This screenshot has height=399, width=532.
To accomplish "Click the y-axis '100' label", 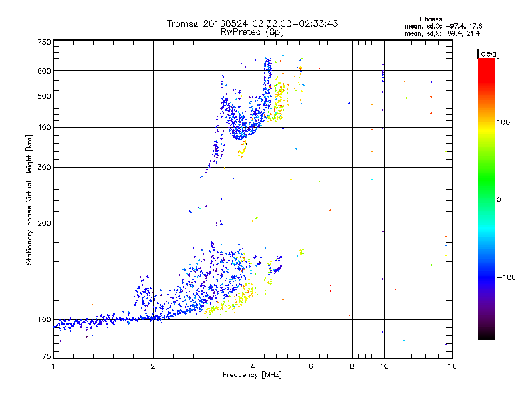I will pyautogui.click(x=44, y=320).
